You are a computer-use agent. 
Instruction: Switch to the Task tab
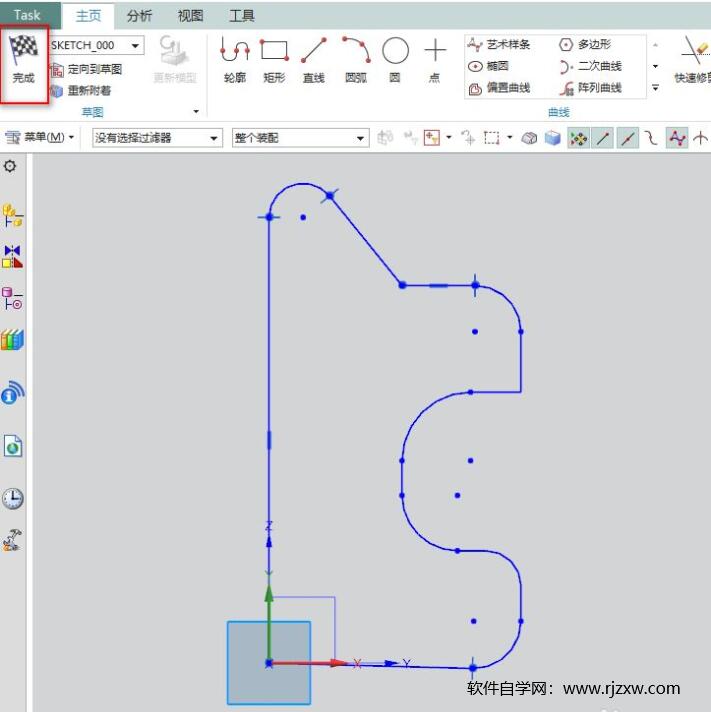[x=27, y=15]
